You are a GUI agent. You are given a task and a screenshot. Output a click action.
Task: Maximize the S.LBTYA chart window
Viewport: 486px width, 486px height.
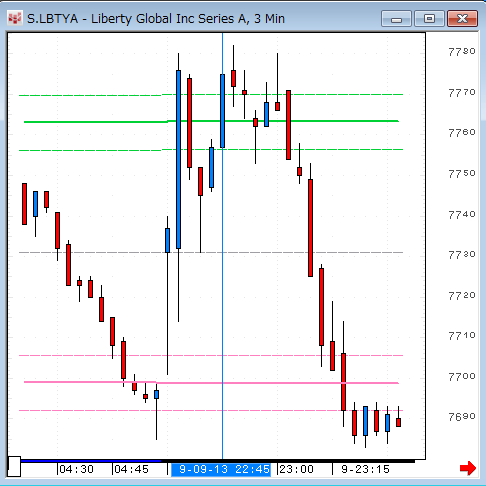click(x=429, y=19)
